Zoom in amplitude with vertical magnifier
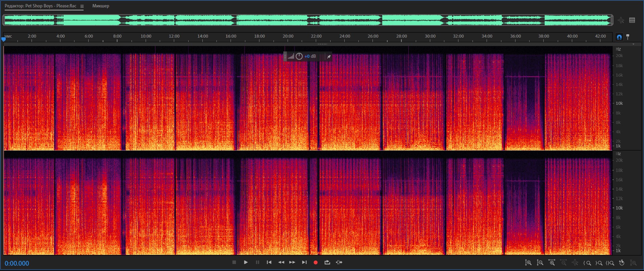 pyautogui.click(x=528, y=263)
